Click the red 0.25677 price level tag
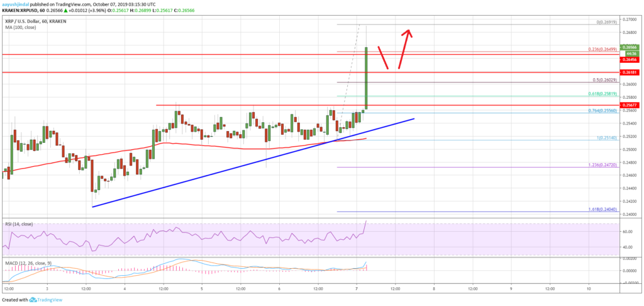Image resolution: width=644 pixels, height=306 pixels. [630, 105]
